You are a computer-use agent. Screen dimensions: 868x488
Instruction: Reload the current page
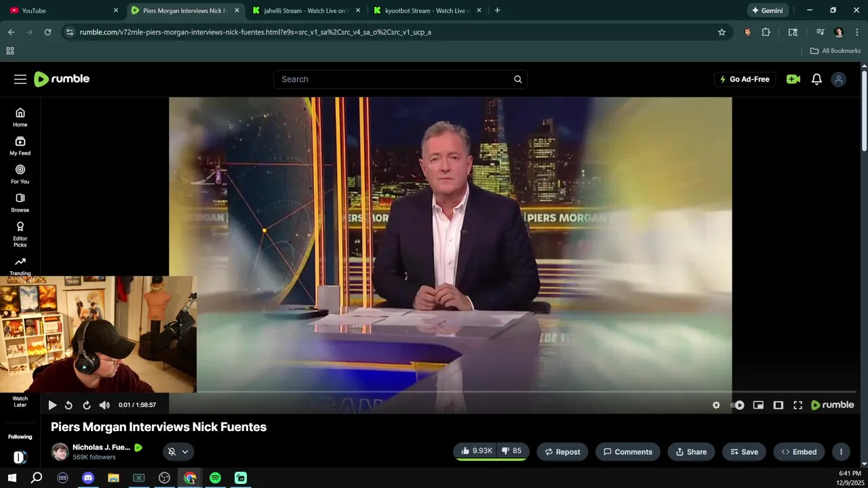coord(47,32)
